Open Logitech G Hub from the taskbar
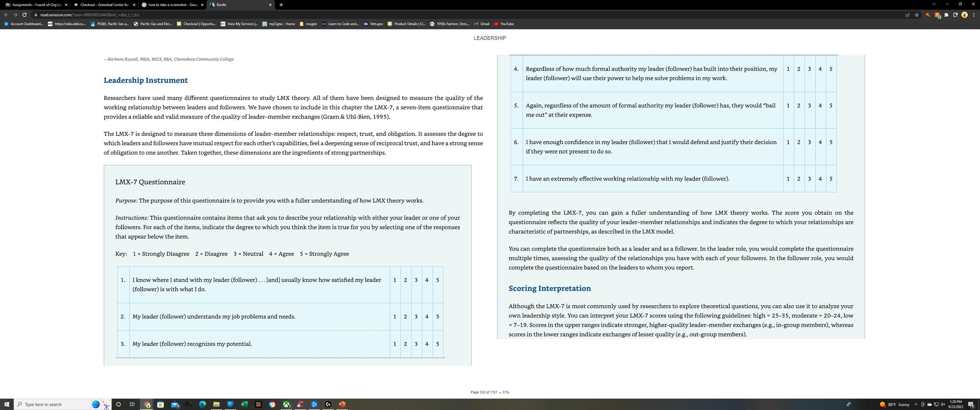Screen dimensions: 980x410 (328, 404)
